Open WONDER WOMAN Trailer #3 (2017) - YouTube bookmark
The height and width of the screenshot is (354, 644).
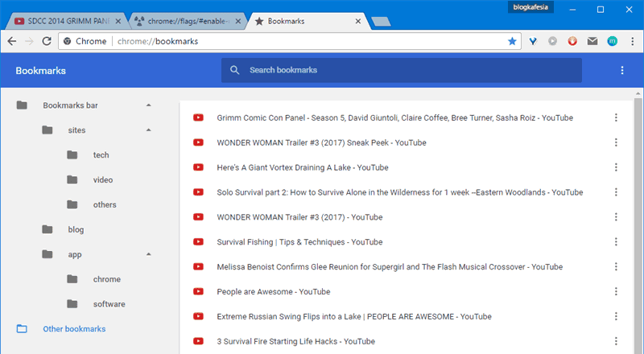(299, 217)
